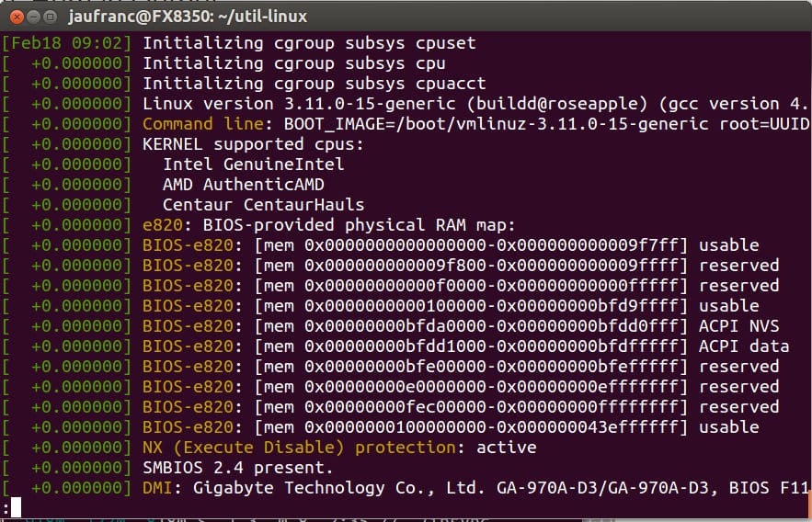Screen dimensions: 812x522
Task: Close the terminal window with the red button
Action: [x=17, y=17]
